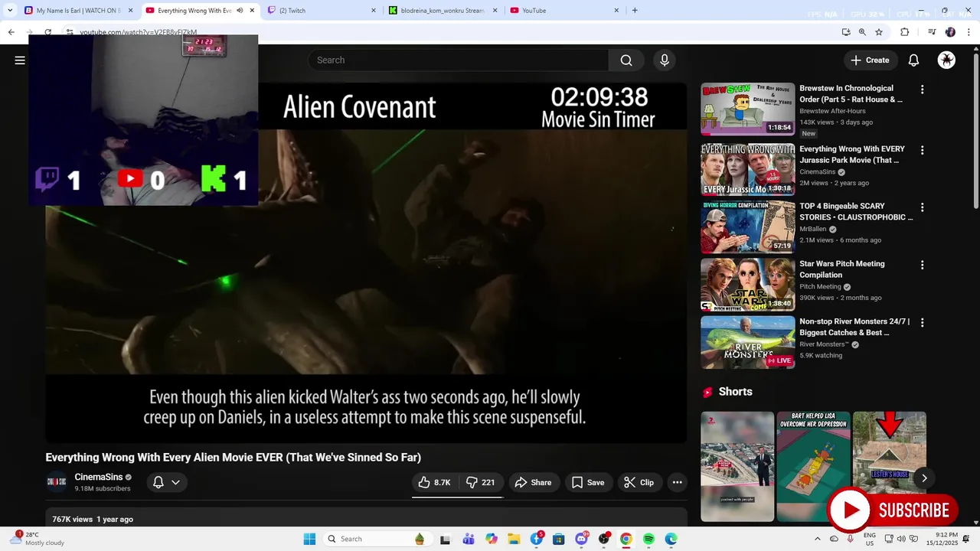Screen dimensions: 980x551
Task: Open Brewstew In Chronological Order thumbnail
Action: tap(748, 109)
